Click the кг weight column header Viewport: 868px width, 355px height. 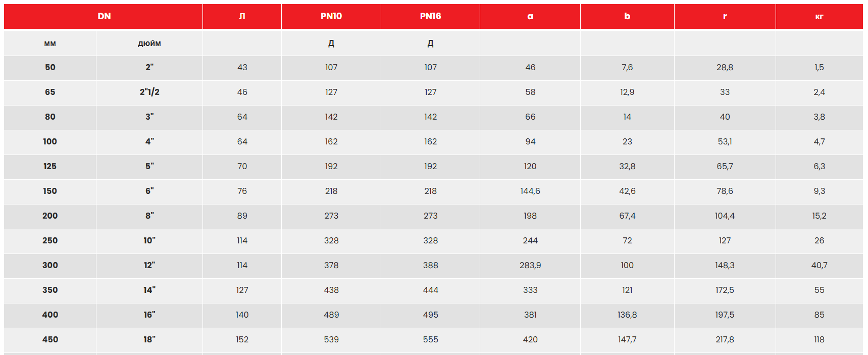tap(819, 16)
